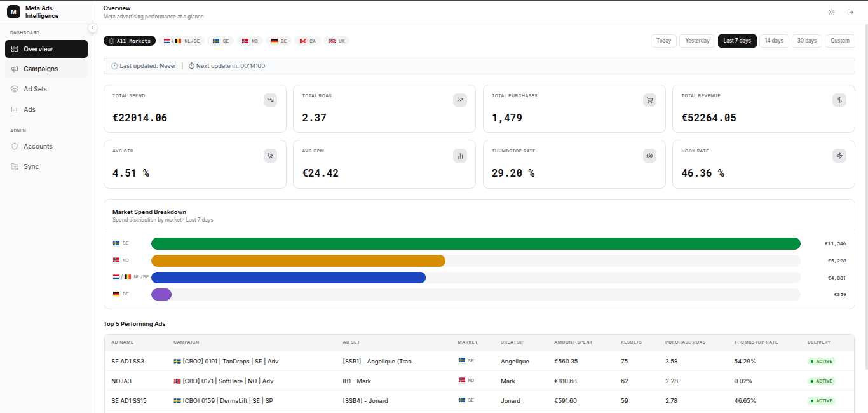Click the blue NL/BE spend bar

[288, 278]
